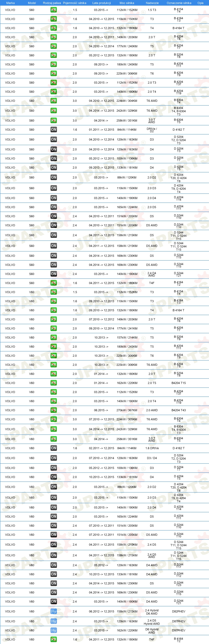
Task: Select production years cell 06.2015 ->
Action: coord(101,410)
